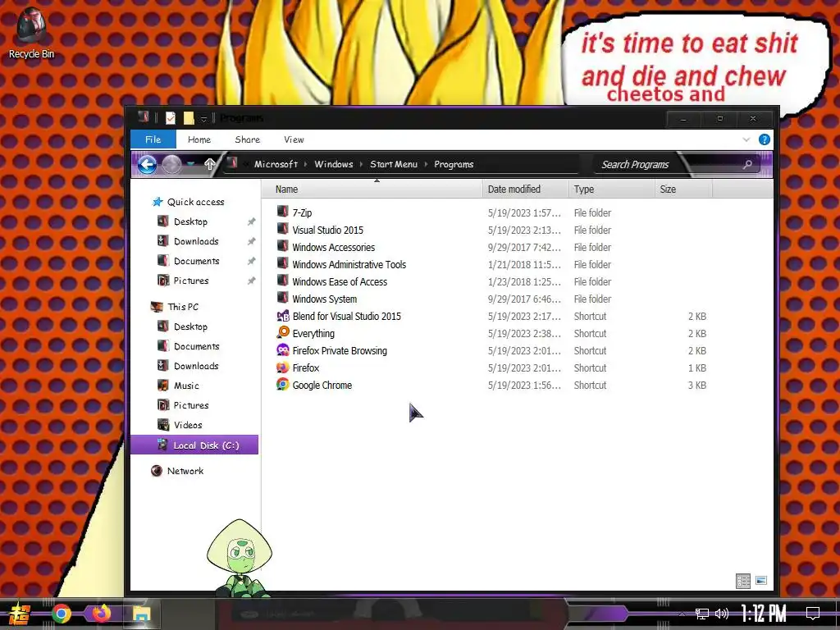840x630 pixels.
Task: Click the search magnifier icon
Action: coord(747,164)
